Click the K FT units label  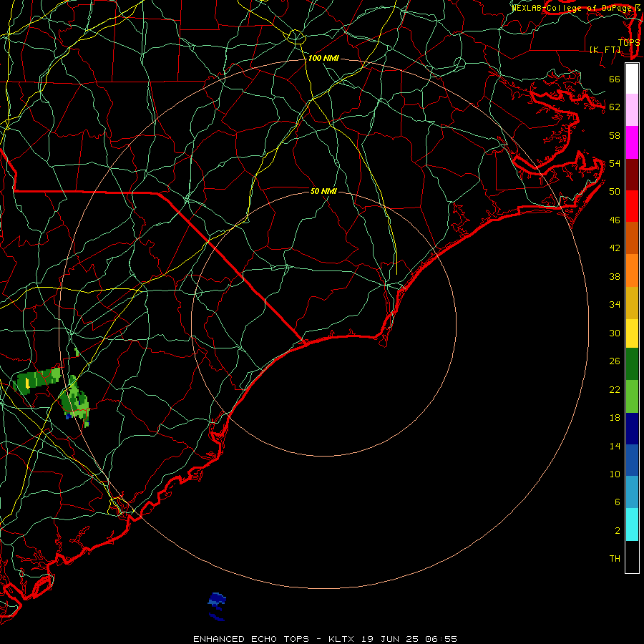(x=605, y=49)
